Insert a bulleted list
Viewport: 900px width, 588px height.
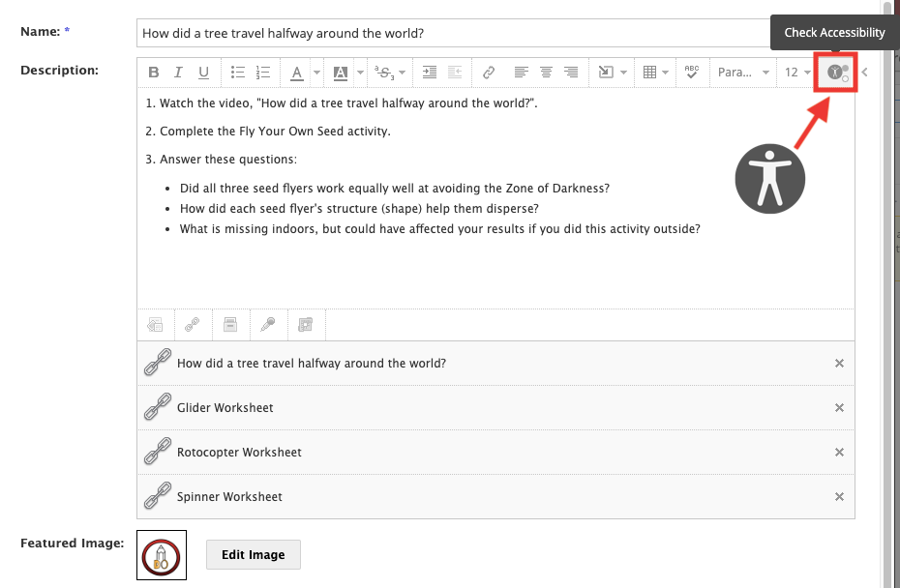[238, 73]
